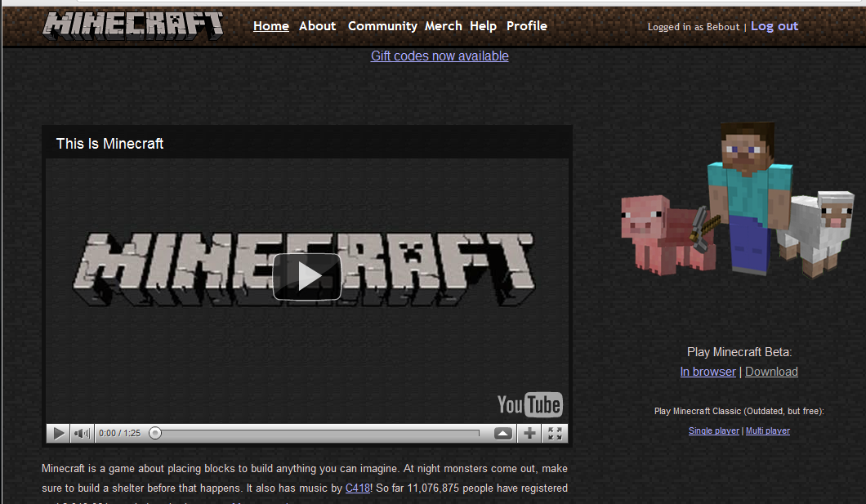Open Classic Single player link
The width and height of the screenshot is (866, 504).
click(713, 430)
